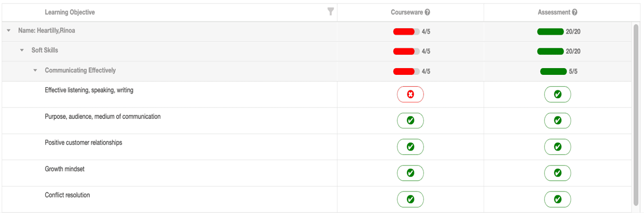Screen dimensions: 644x213
Task: Click the Courseware help question mark icon
Action: (427, 12)
